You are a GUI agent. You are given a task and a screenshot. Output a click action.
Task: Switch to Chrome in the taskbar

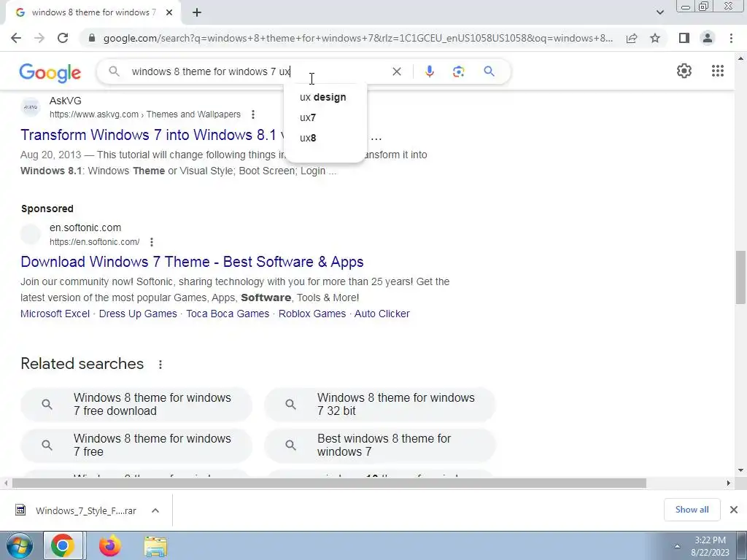pos(63,545)
